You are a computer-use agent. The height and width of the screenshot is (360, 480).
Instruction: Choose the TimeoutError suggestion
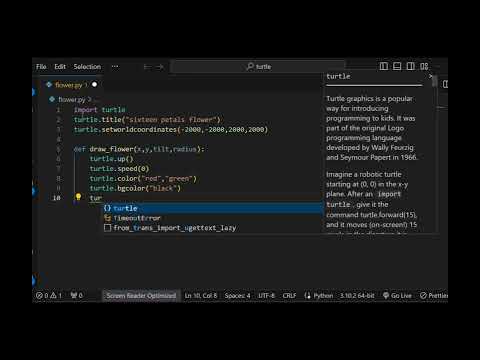213,218
